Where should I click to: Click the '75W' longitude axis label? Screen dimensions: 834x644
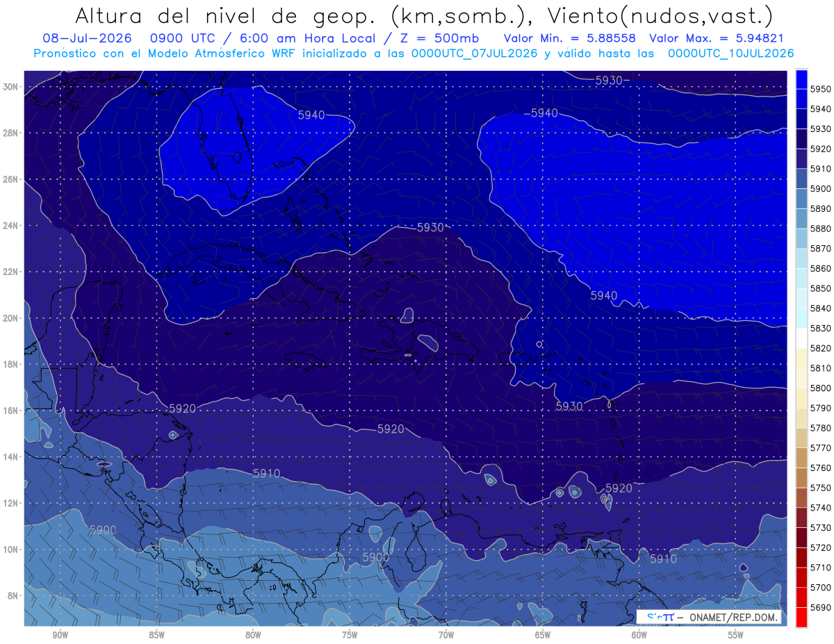tap(350, 635)
